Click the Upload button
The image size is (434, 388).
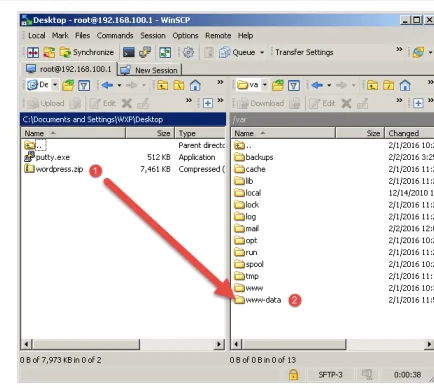[46, 103]
